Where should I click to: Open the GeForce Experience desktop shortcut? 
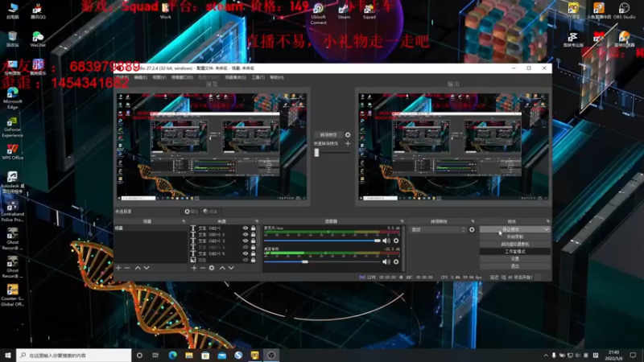coord(12,127)
